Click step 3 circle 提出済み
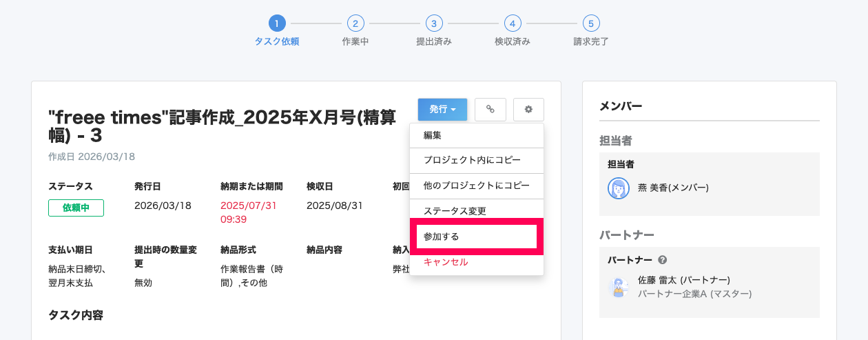Viewport: 868px width, 340px height. (433, 23)
